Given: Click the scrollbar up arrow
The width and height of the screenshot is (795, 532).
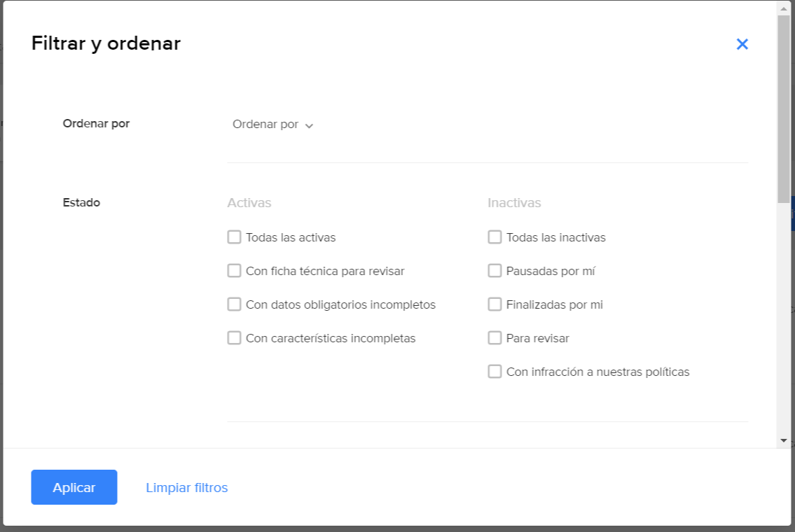Looking at the screenshot, I should click(783, 8).
